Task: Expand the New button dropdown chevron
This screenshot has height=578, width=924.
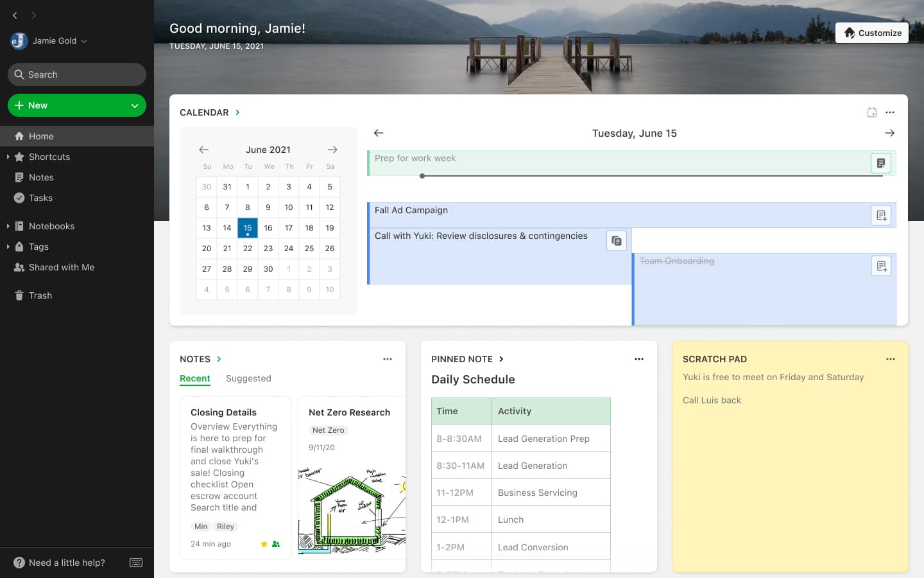Action: pos(134,105)
